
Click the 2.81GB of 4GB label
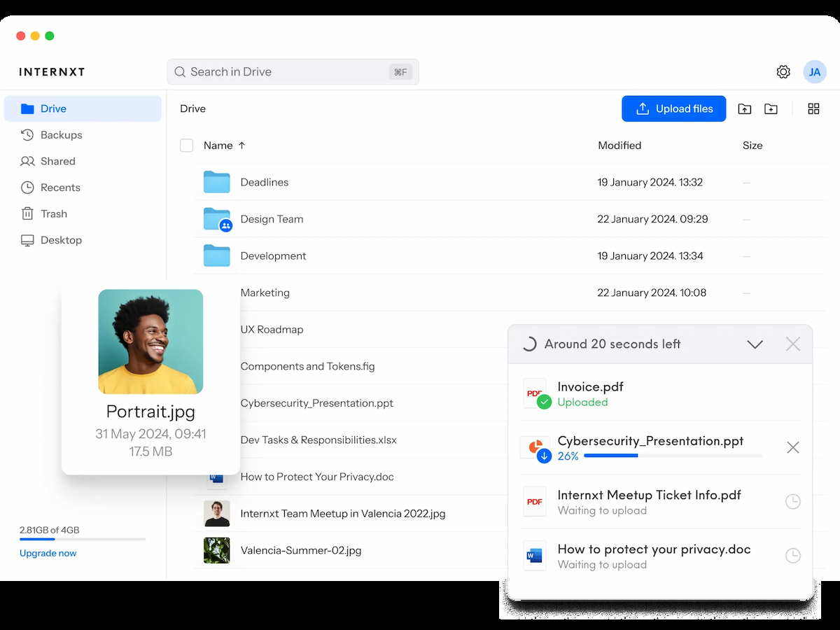tap(49, 530)
